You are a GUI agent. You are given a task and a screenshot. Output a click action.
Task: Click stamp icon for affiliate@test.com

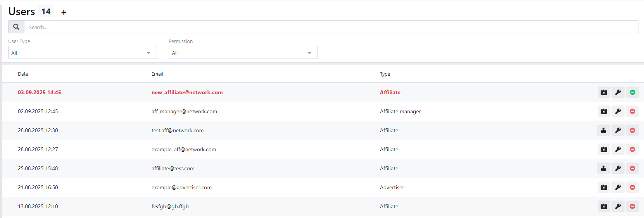click(604, 168)
